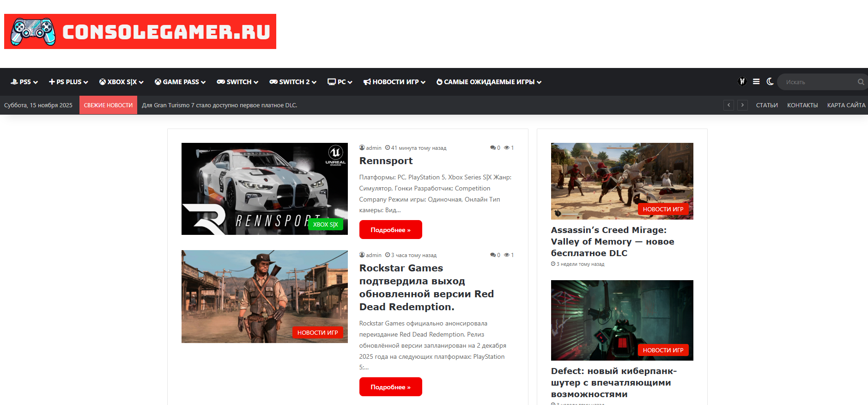Open the НОВОСТИ ИГР menu item
868x405 pixels.
click(x=394, y=82)
